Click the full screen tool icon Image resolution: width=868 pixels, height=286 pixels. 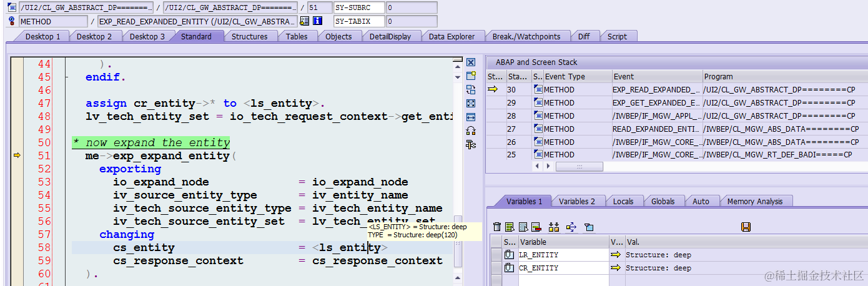coord(471,103)
